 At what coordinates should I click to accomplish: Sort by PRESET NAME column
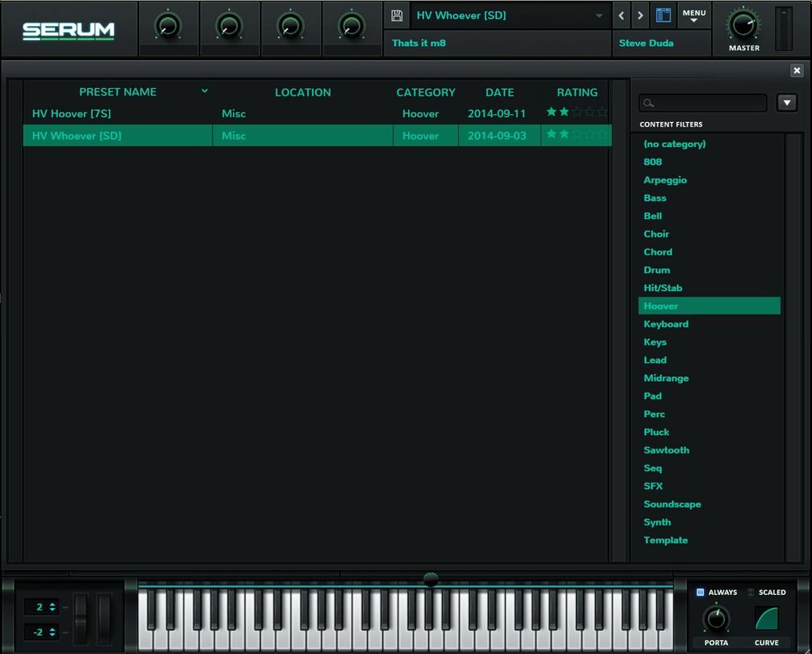(117, 91)
